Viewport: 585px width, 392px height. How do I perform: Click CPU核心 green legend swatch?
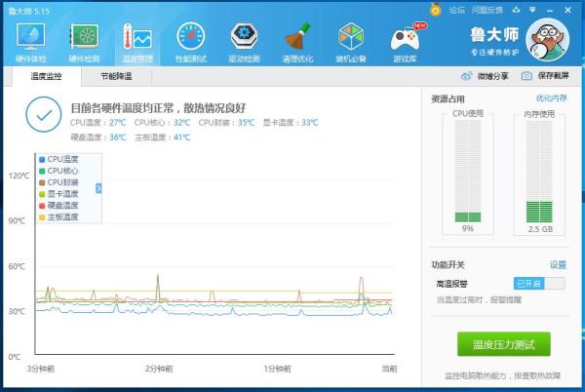tap(42, 171)
